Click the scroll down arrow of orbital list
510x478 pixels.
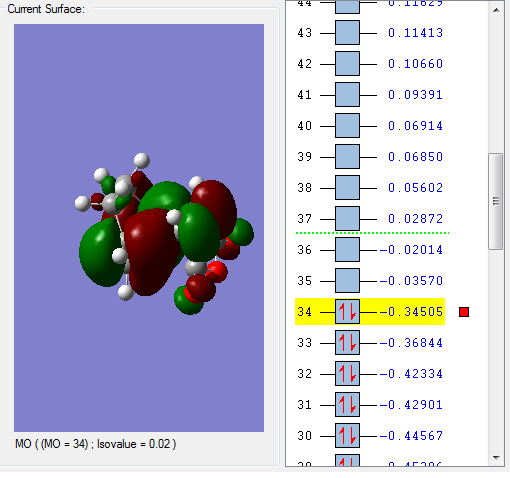tap(496, 458)
